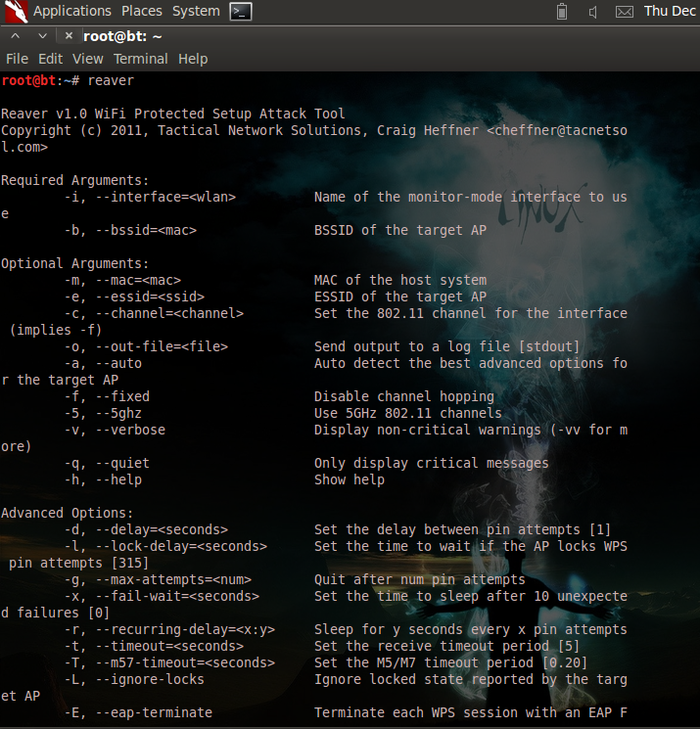Open the battery status indicator

click(562, 11)
